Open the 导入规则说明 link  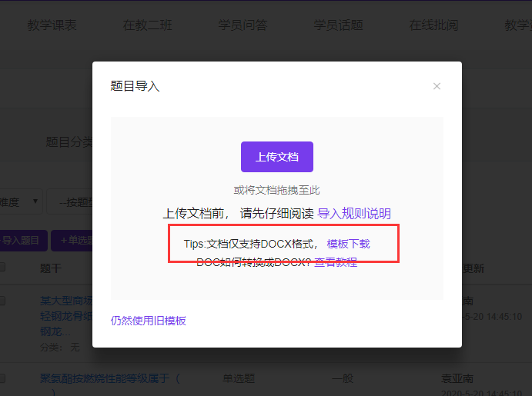[354, 214]
